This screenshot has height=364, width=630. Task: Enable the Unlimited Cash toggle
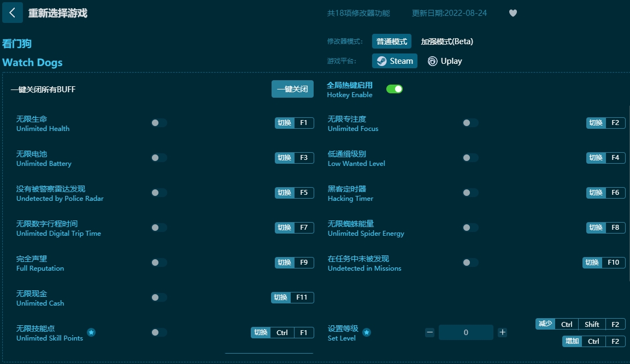click(x=158, y=297)
